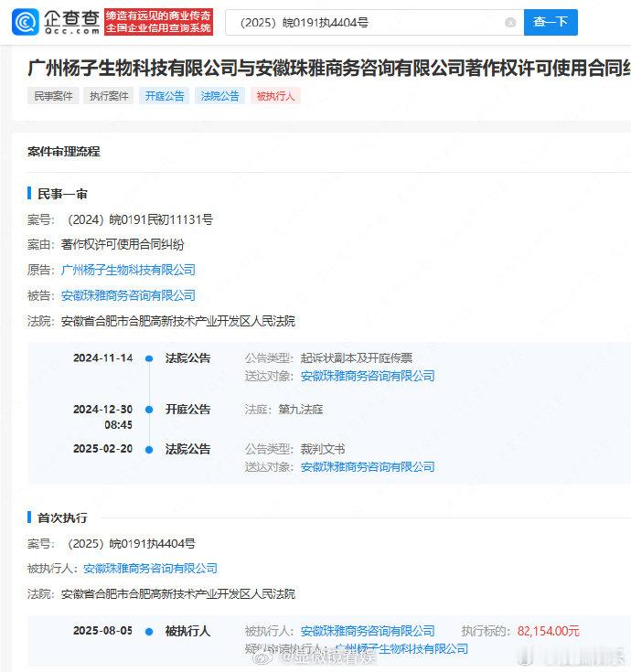This screenshot has width=631, height=672.
Task: Click the 首次执行 section heading
Action: point(62,517)
